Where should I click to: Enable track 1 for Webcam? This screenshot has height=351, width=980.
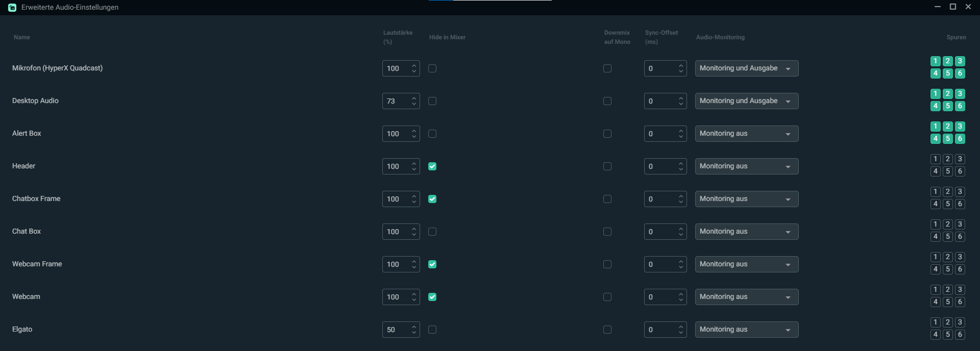(x=935, y=290)
